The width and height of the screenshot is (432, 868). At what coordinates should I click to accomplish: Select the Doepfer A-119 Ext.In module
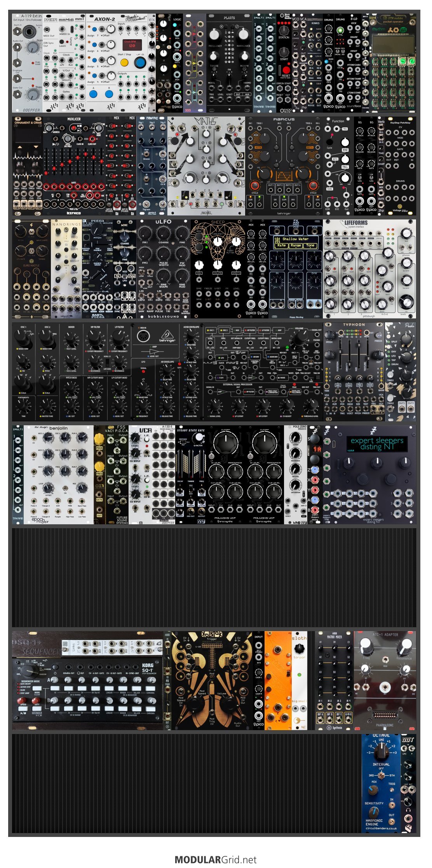click(27, 63)
